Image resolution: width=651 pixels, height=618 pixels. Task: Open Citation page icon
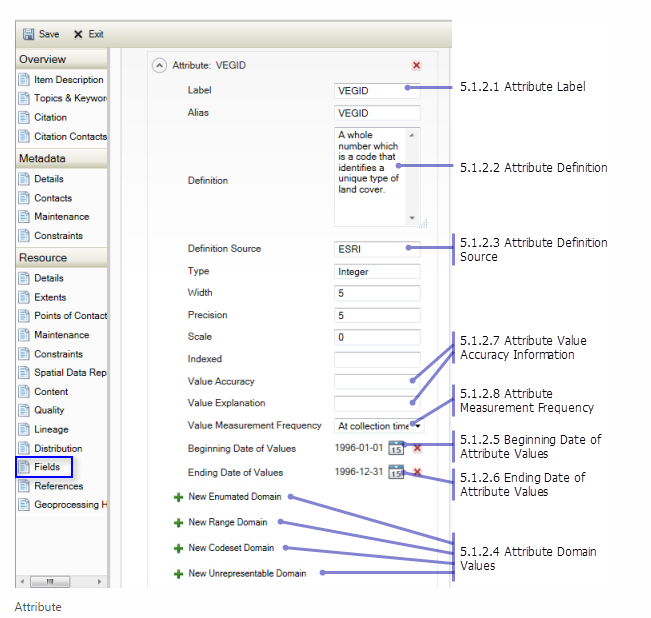pos(24,117)
